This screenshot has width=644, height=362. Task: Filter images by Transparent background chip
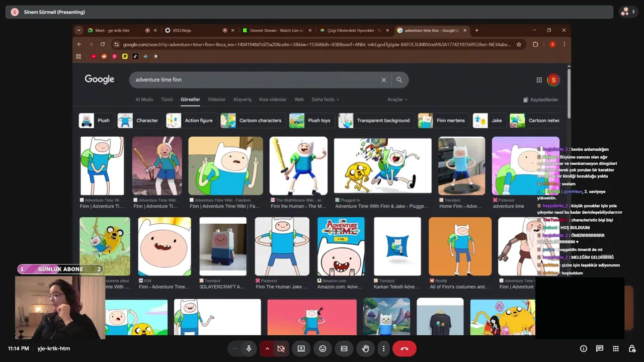pos(376,121)
